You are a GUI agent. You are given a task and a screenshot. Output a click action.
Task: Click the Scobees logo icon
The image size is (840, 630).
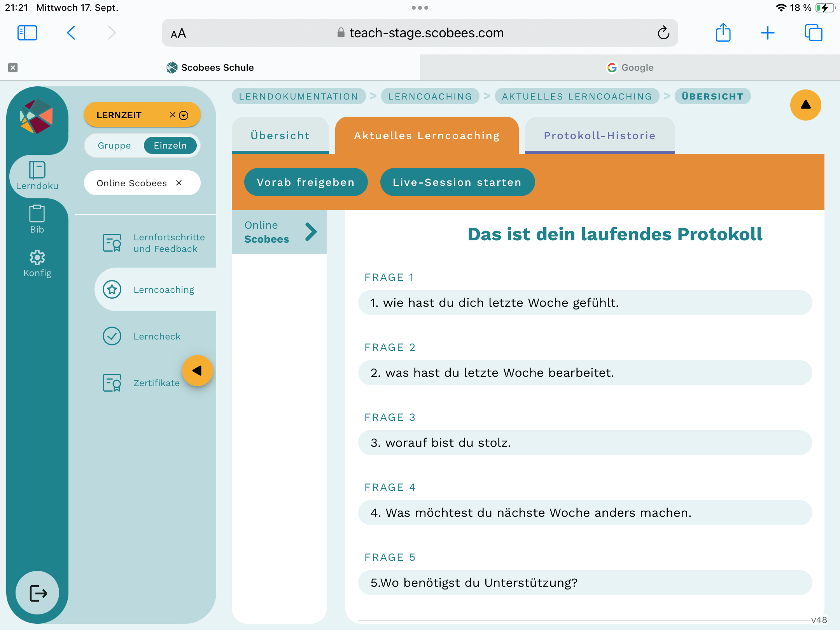(x=37, y=117)
